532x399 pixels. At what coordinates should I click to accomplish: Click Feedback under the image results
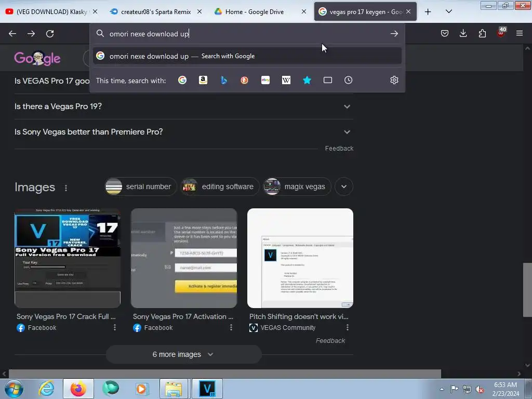tap(330, 341)
